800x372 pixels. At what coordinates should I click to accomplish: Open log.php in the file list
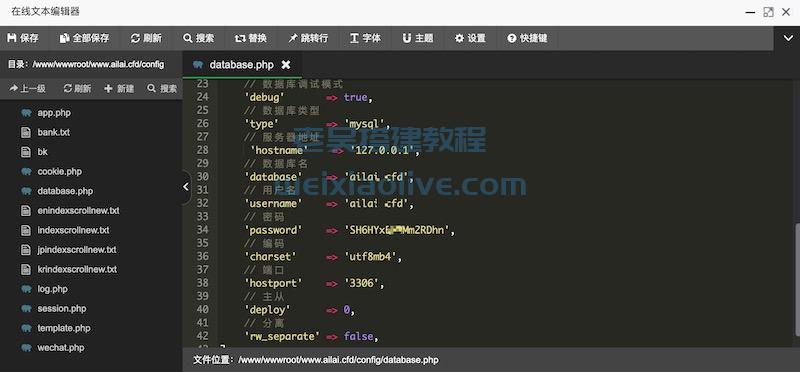pos(53,289)
